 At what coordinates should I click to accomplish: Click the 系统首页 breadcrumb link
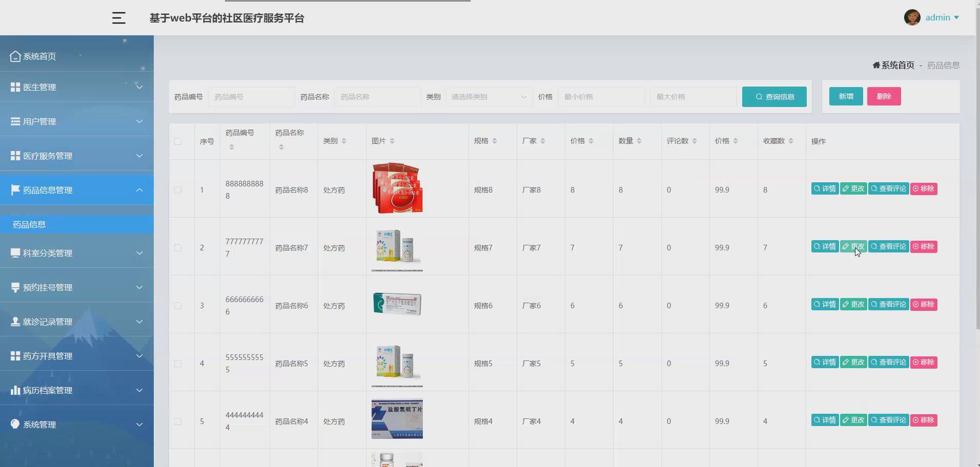coord(893,65)
